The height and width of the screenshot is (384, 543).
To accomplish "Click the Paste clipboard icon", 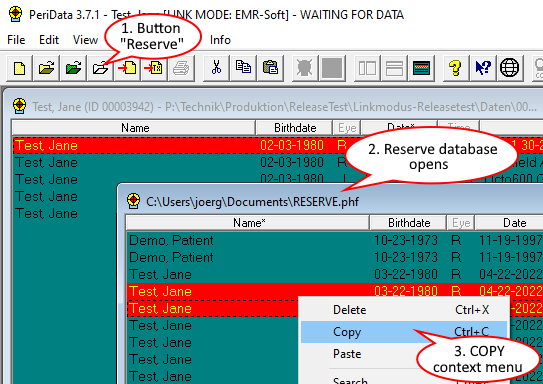I will tap(270, 68).
